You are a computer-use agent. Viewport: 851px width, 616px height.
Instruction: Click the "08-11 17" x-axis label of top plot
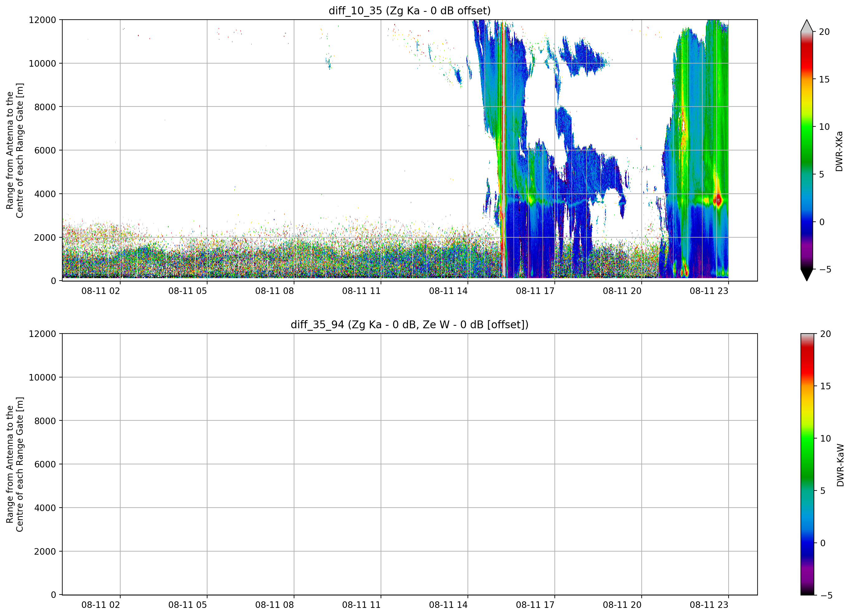click(535, 291)
